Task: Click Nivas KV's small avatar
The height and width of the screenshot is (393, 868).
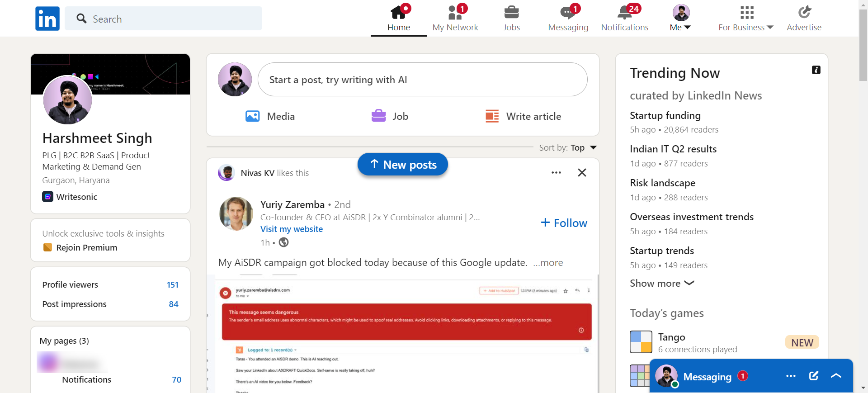Action: point(226,173)
